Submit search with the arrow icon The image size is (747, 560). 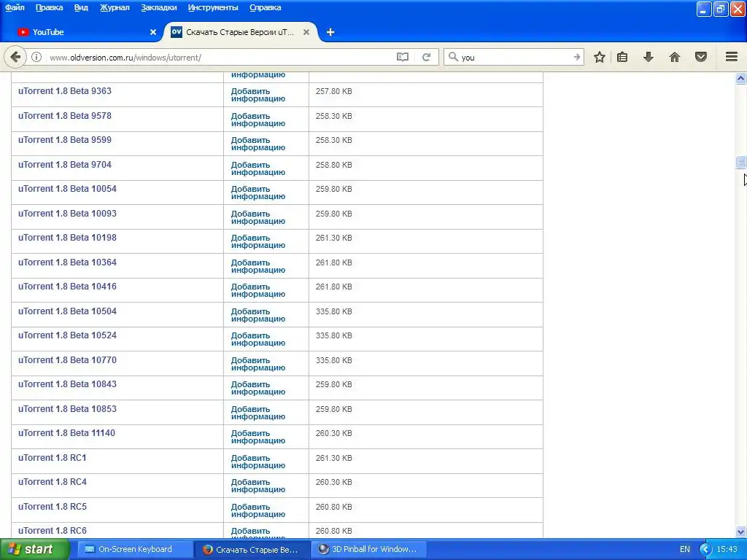tap(576, 57)
